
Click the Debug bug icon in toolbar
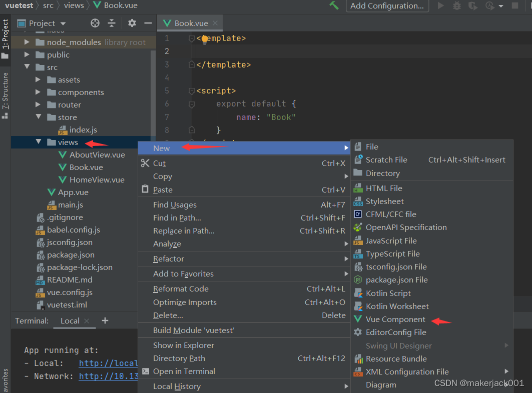(x=456, y=5)
